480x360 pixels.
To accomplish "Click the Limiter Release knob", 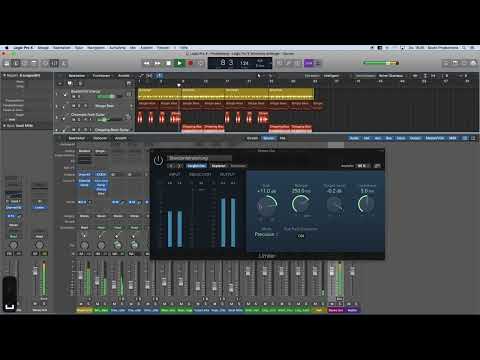I will tap(301, 204).
